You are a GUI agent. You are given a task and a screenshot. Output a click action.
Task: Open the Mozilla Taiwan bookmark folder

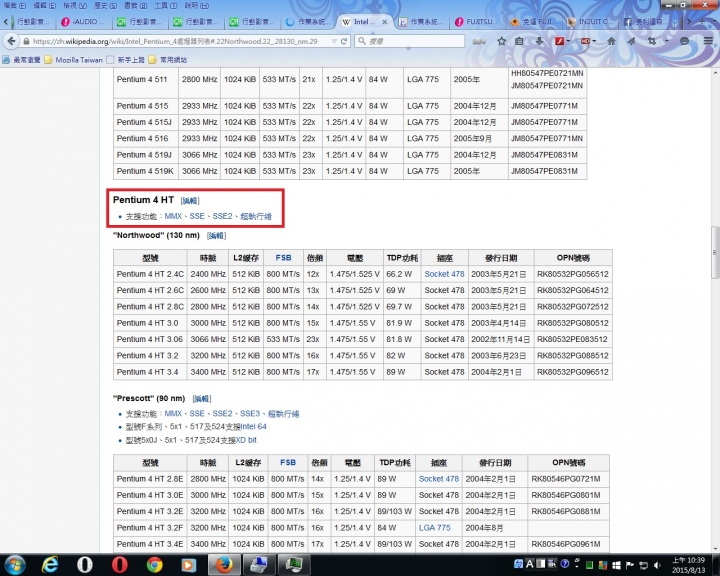73,60
